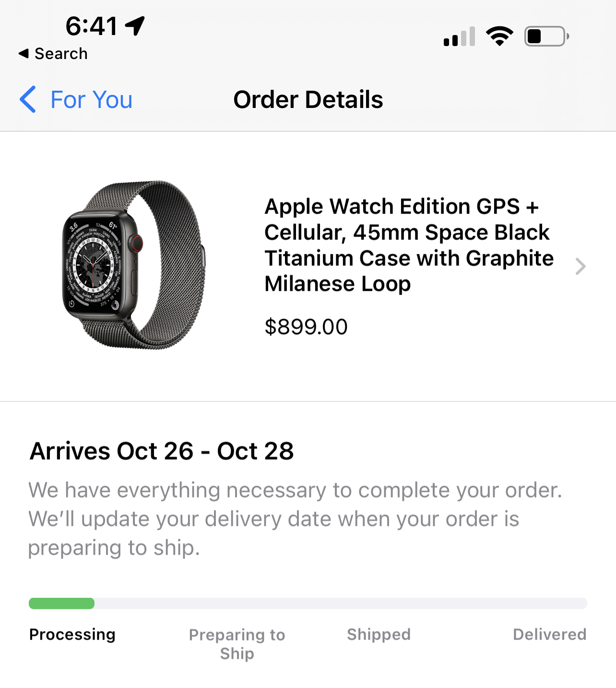Tap the Order Details title

pyautogui.click(x=308, y=100)
